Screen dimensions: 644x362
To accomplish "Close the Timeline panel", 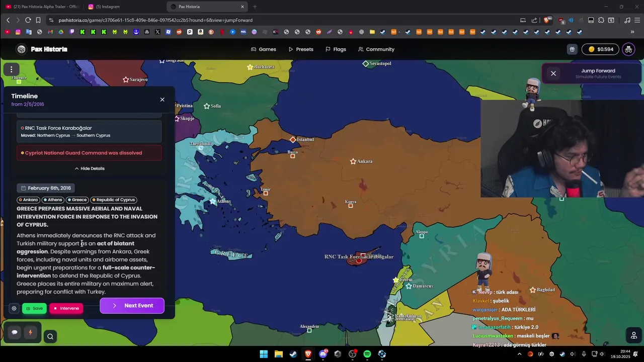I will (162, 100).
